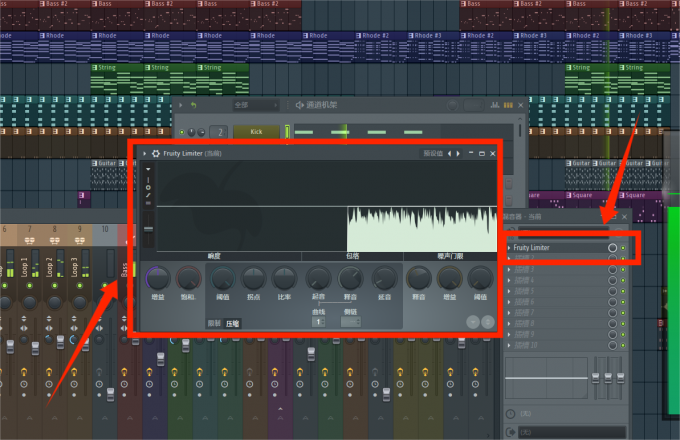
Task: Click the 曲线 curve number stepper
Action: [318, 322]
